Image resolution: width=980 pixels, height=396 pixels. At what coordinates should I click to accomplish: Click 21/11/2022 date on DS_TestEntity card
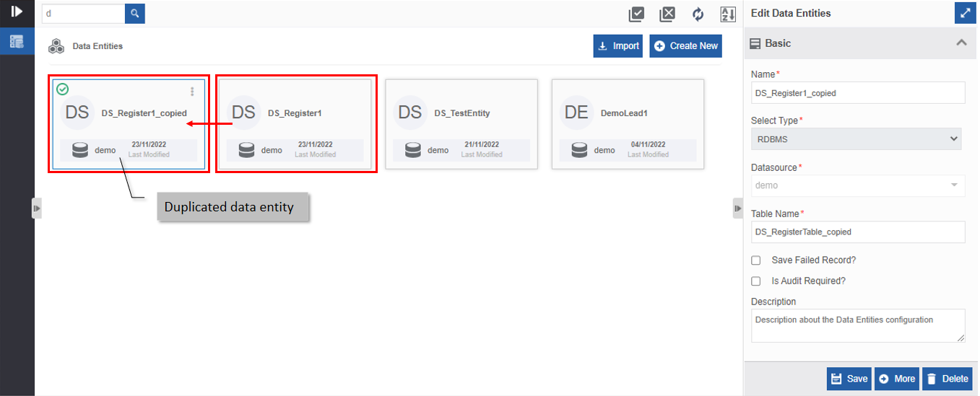(482, 144)
